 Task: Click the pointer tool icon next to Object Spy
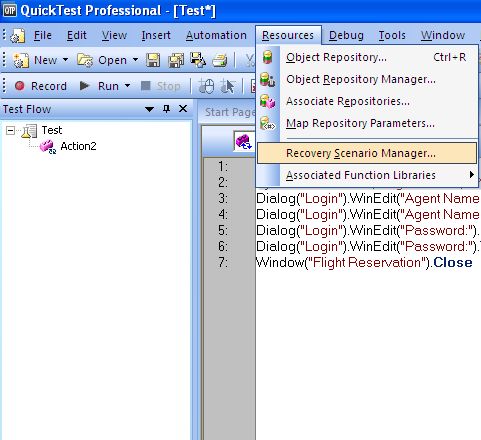pyautogui.click(x=228, y=86)
